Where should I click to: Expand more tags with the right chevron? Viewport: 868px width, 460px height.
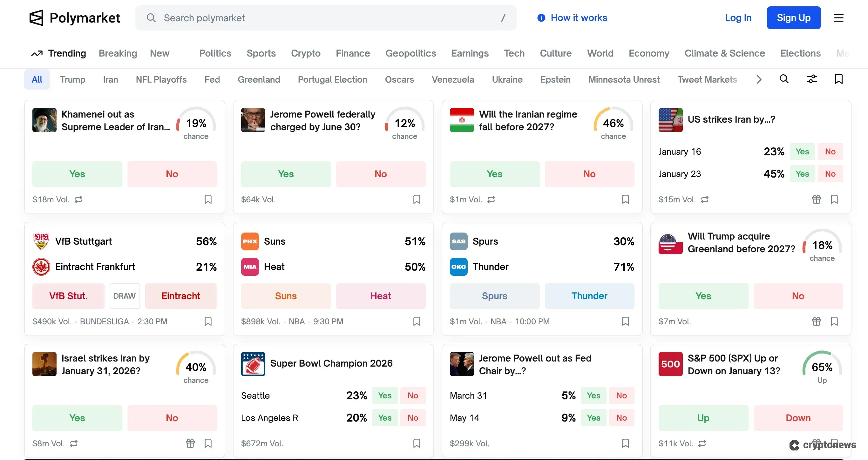click(x=758, y=79)
